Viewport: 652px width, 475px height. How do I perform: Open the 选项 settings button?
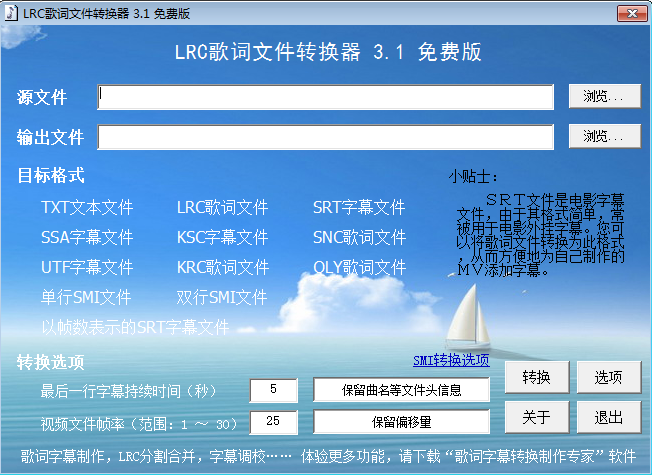609,377
